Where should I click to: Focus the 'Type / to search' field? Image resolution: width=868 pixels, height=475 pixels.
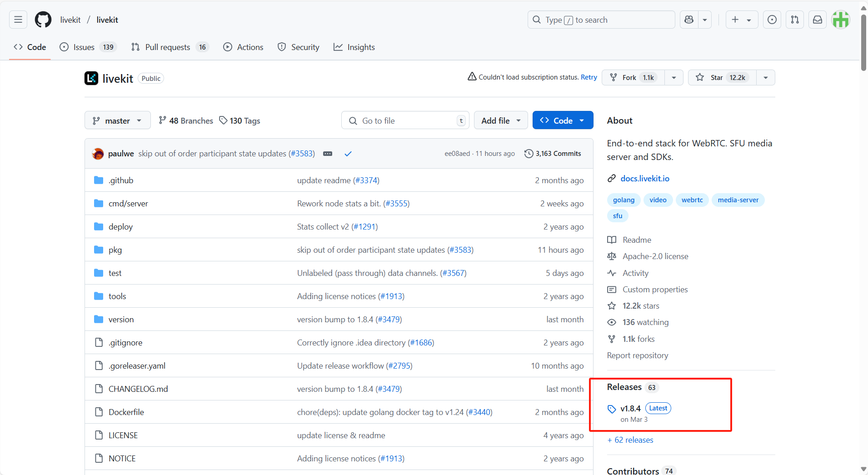point(601,20)
